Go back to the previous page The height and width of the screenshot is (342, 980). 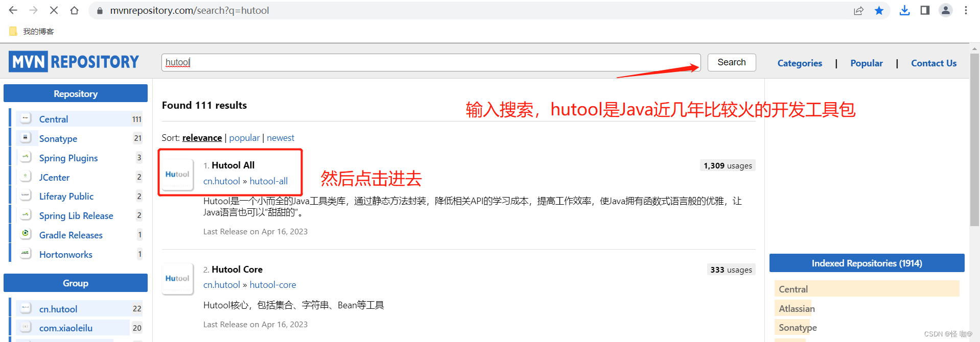click(x=13, y=10)
